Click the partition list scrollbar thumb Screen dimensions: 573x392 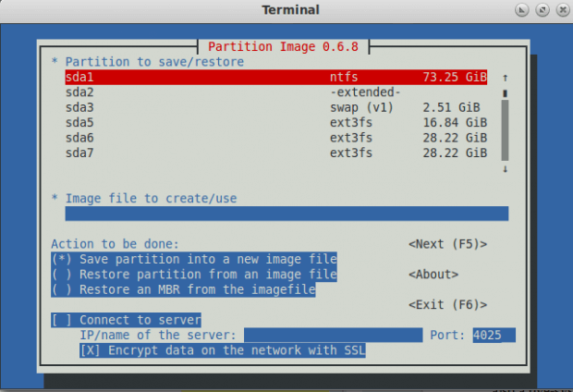[505, 130]
